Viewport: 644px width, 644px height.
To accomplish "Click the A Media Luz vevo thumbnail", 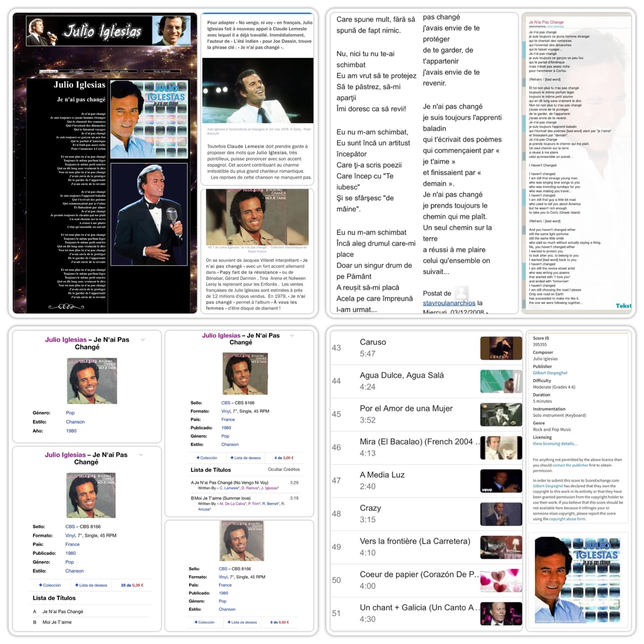I will (x=501, y=481).
